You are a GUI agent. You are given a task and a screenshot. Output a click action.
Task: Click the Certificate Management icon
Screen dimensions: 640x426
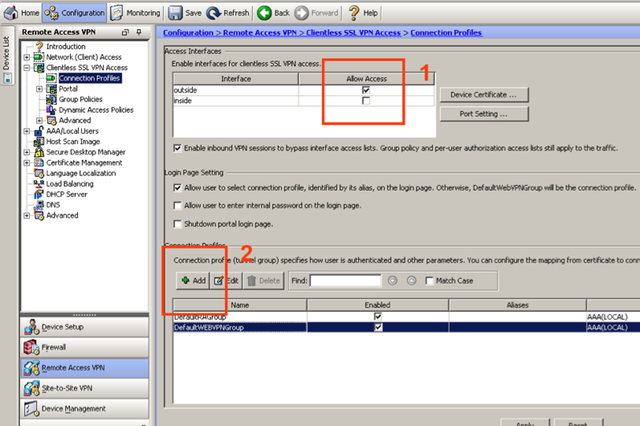click(39, 163)
